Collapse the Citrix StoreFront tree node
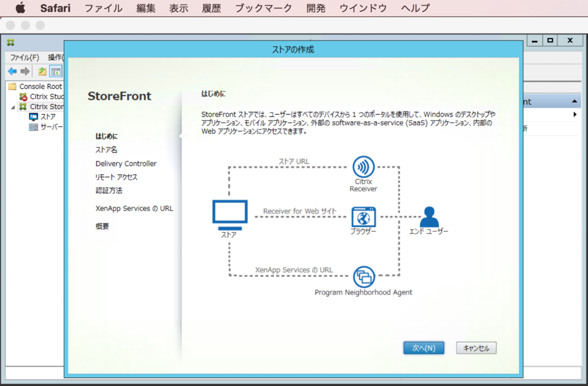 13,107
